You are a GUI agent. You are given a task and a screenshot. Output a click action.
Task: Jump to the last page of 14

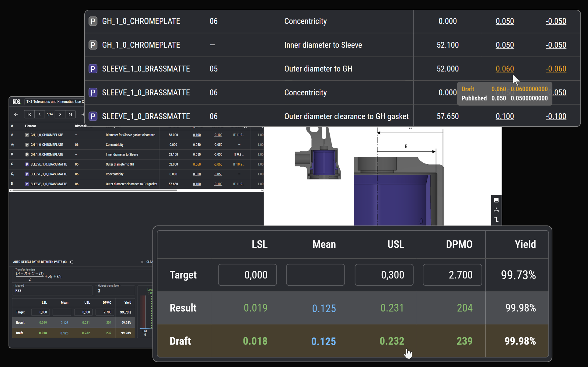click(70, 114)
